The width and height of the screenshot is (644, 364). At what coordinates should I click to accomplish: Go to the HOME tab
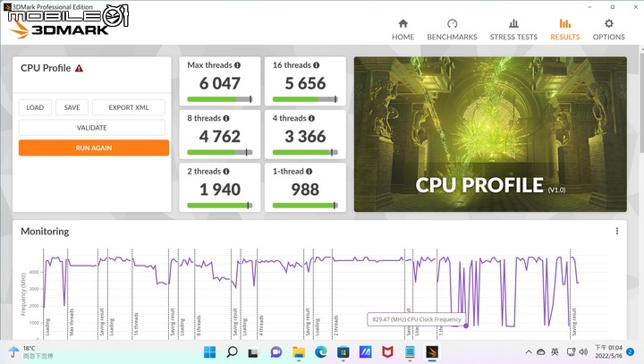pyautogui.click(x=402, y=30)
